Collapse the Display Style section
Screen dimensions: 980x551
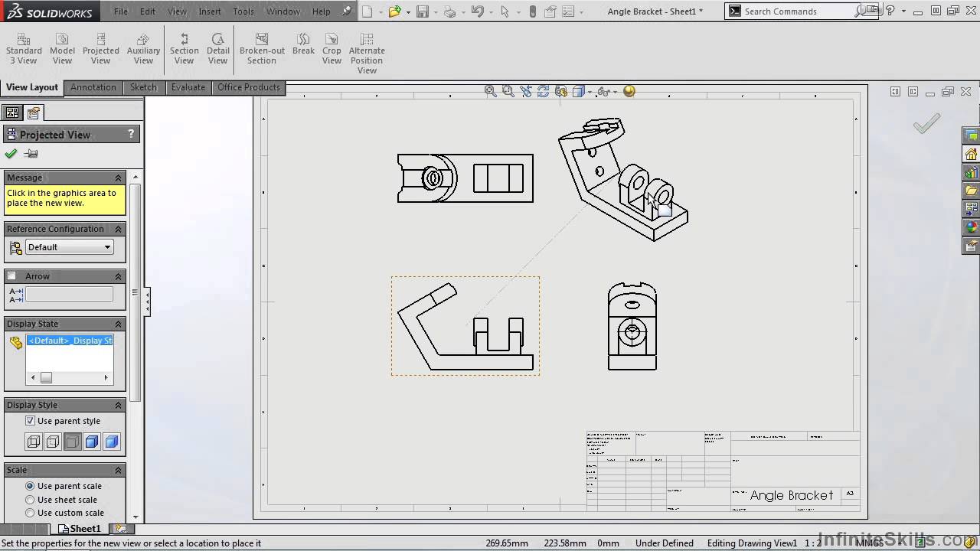pos(118,405)
